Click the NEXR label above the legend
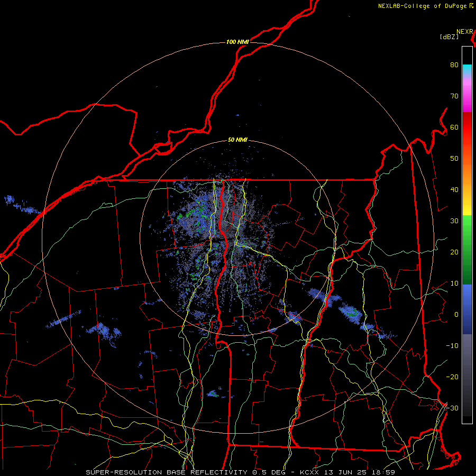476x476 pixels. 465,32
